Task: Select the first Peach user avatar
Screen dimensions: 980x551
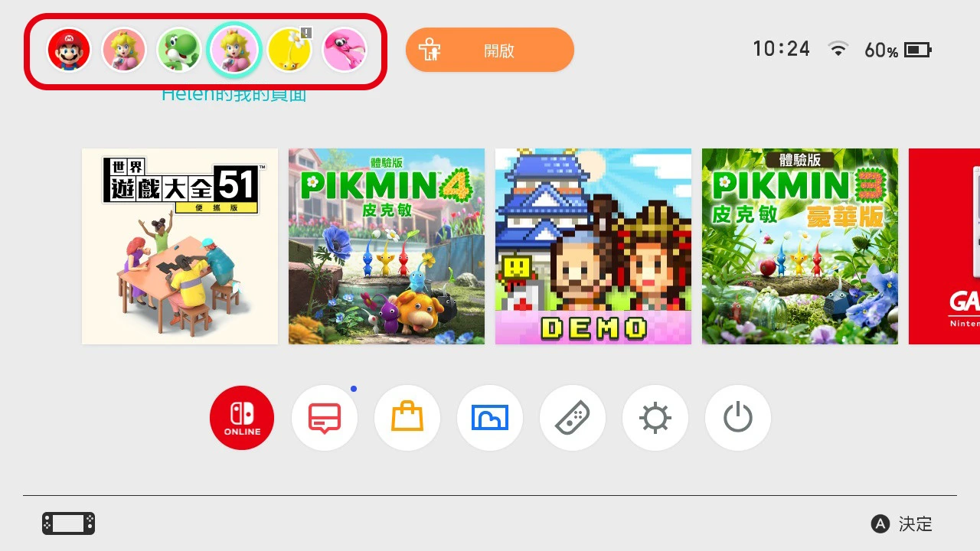Action: [x=124, y=50]
